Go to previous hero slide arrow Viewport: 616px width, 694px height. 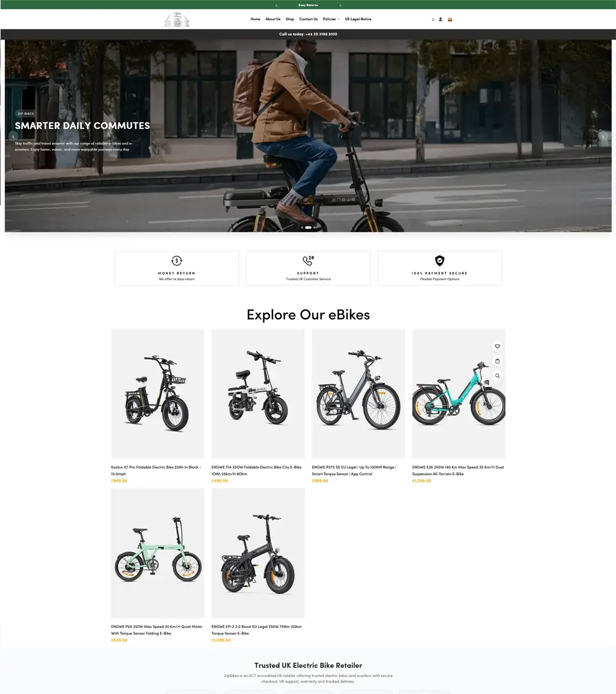(13, 137)
